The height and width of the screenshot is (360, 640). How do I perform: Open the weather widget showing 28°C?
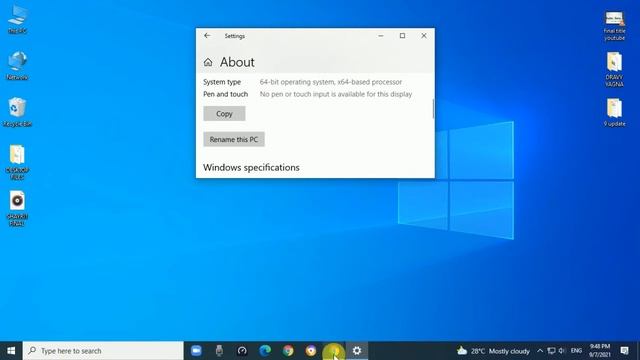click(493, 351)
